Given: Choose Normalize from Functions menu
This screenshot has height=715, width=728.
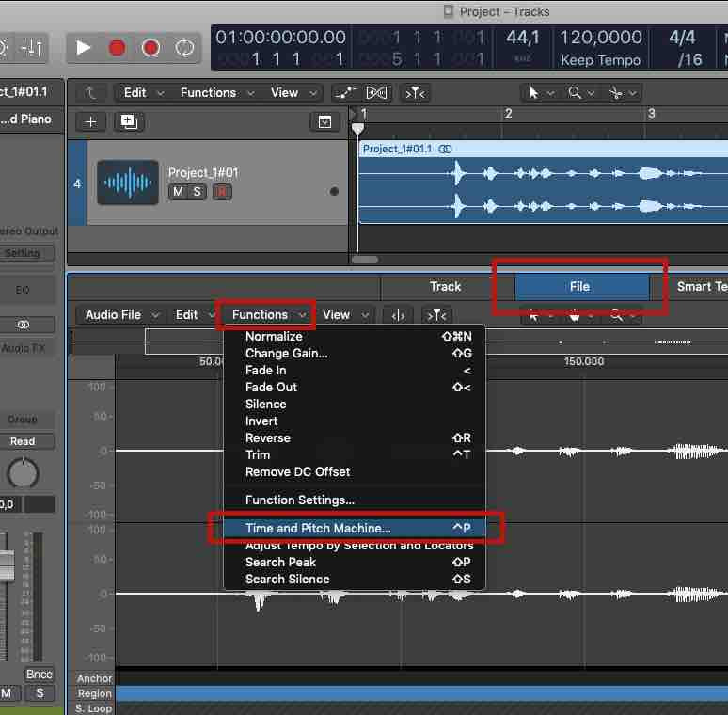Looking at the screenshot, I should coord(355,337).
